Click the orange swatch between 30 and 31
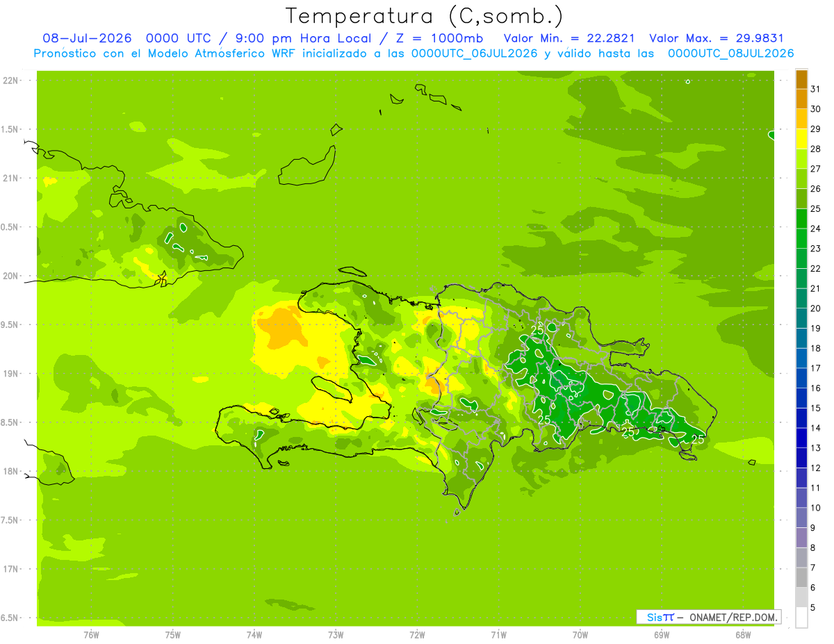This screenshot has width=834, height=644. pyautogui.click(x=801, y=99)
